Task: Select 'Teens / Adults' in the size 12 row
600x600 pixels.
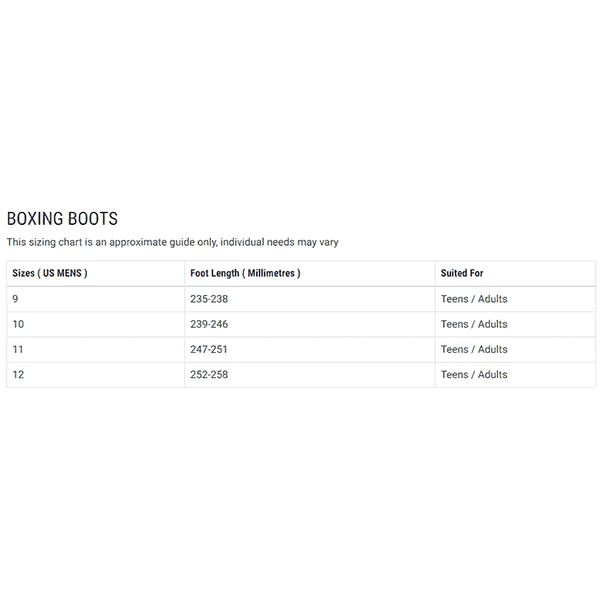Action: tap(474, 375)
